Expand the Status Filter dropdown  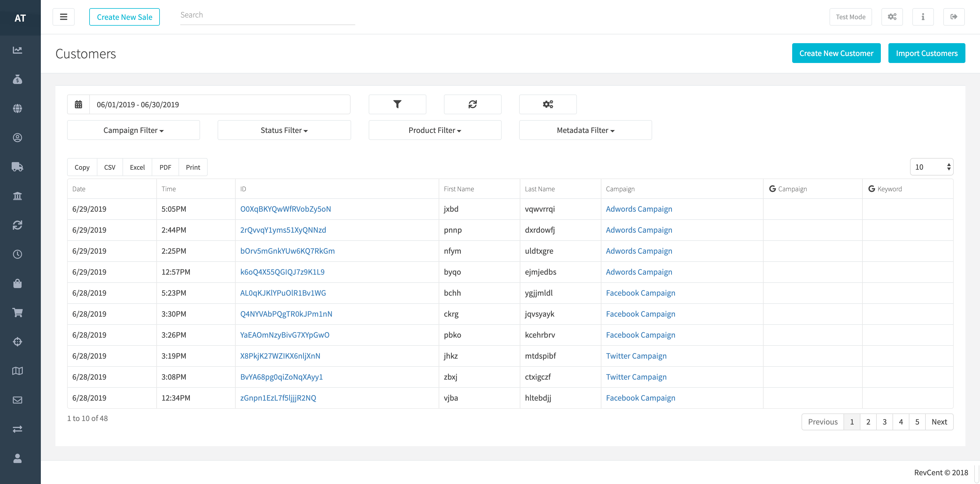pyautogui.click(x=284, y=130)
